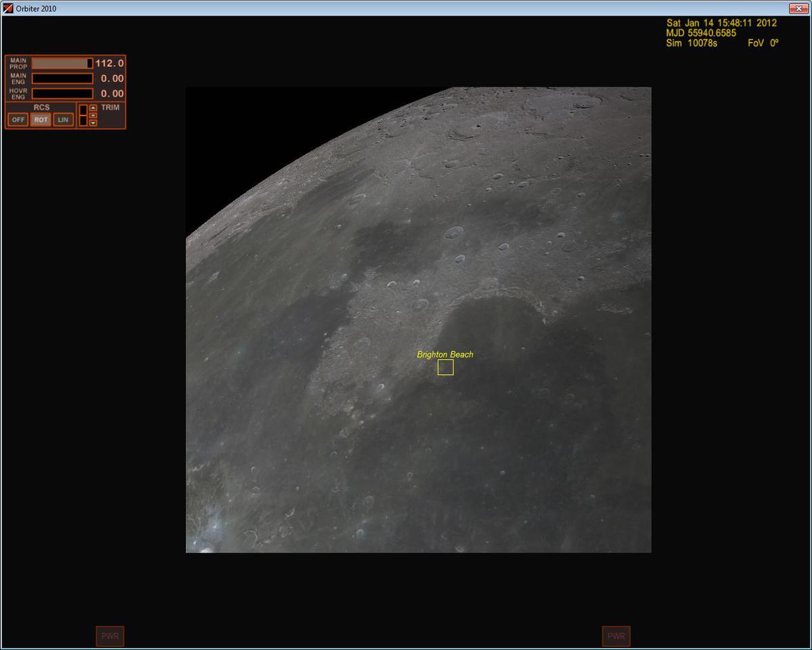Click the Brighton Beach label

click(x=445, y=354)
